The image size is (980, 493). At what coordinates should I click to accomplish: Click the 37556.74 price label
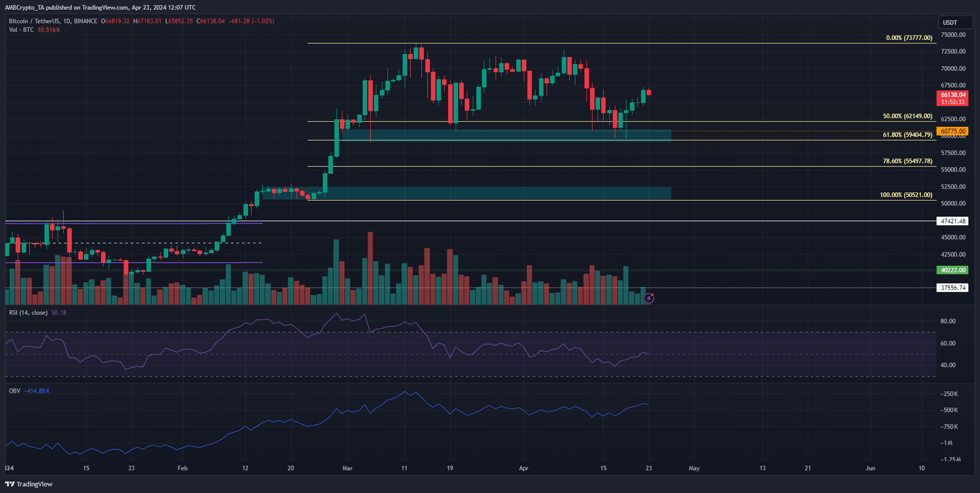(x=953, y=288)
